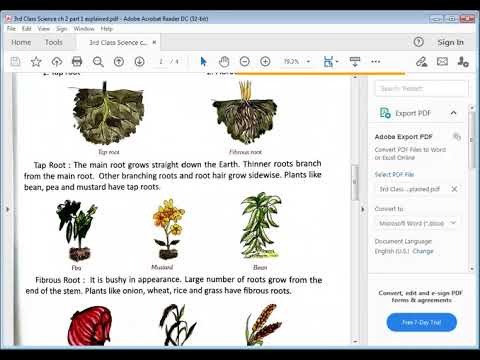The image size is (480, 360).
Task: Open the zoom percentage dropdown
Action: click(308, 62)
